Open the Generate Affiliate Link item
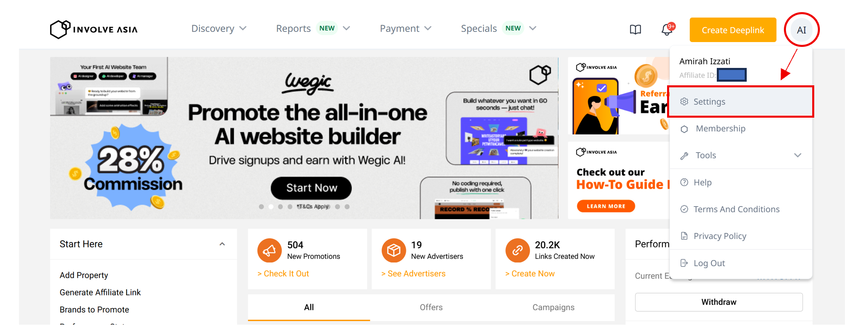This screenshot has height=334, width=868. (x=100, y=292)
